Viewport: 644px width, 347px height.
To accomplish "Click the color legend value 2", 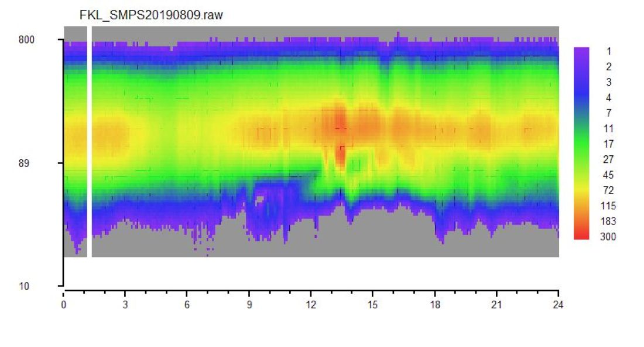I will [x=609, y=67].
